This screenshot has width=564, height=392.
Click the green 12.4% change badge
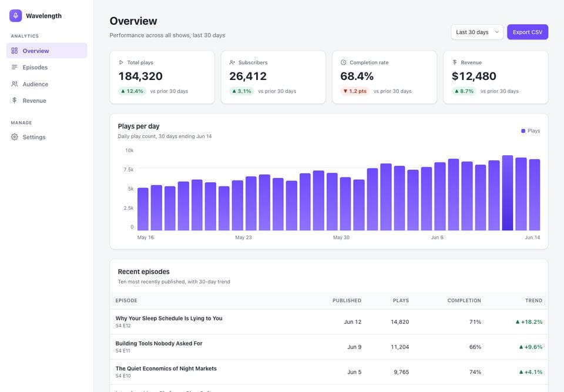[x=132, y=91]
